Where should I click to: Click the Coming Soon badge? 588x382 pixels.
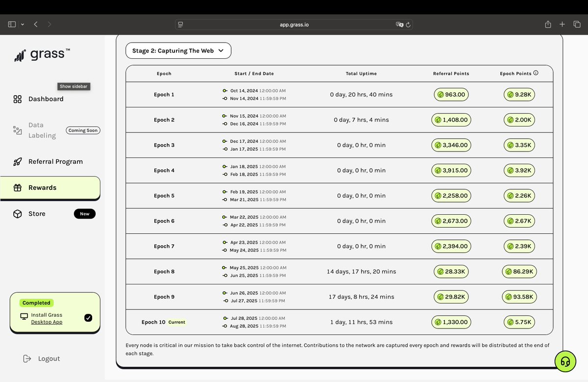coord(83,130)
